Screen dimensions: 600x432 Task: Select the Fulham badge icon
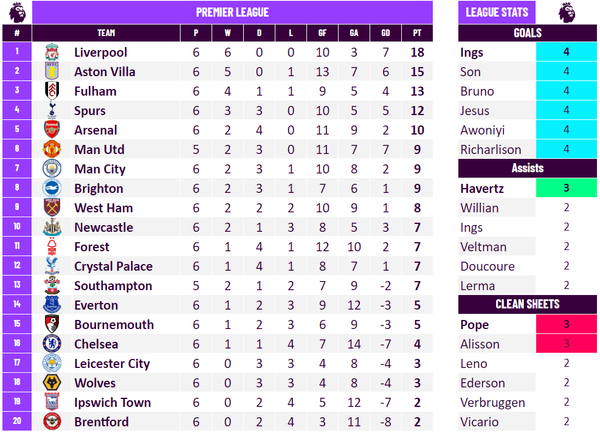click(x=52, y=91)
